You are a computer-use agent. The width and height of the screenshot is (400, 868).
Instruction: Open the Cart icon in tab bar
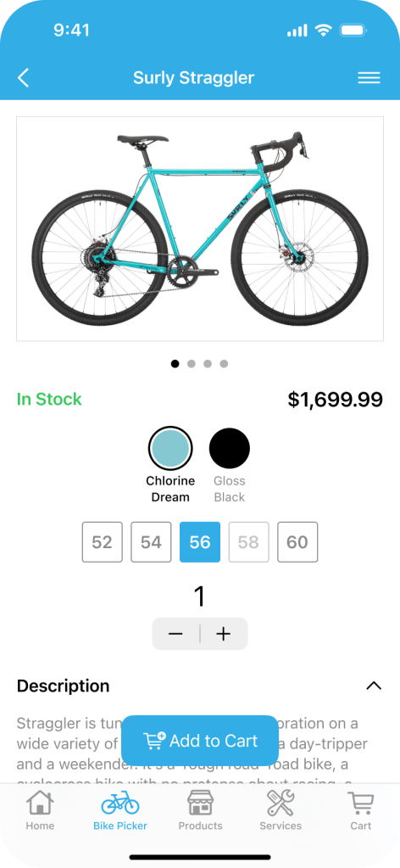(x=361, y=804)
